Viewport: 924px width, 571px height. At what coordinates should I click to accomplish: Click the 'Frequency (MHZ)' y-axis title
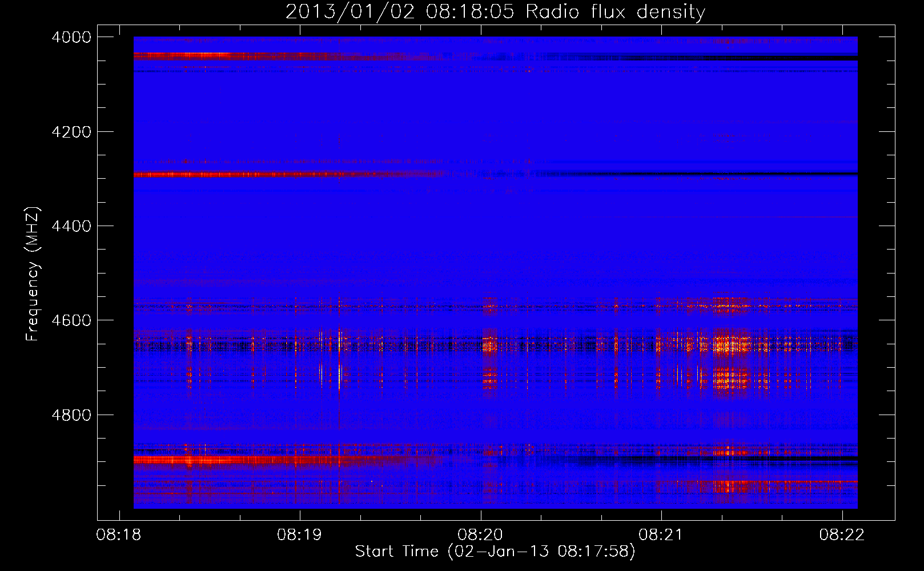pyautogui.click(x=33, y=274)
